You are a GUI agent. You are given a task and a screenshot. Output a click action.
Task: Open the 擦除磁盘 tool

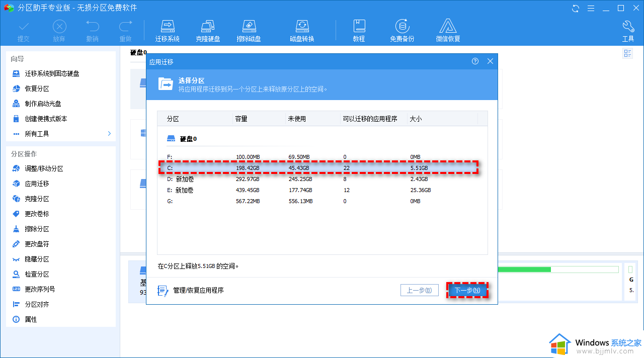pyautogui.click(x=249, y=30)
